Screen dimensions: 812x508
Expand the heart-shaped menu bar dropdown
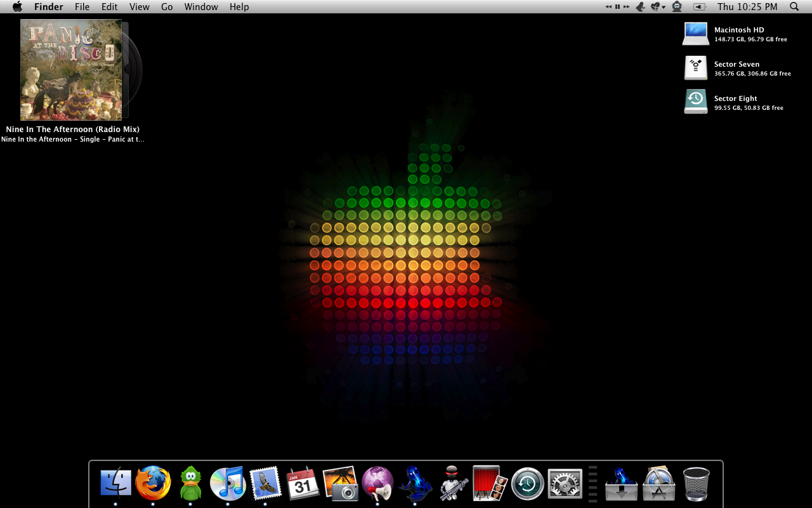pyautogui.click(x=658, y=6)
